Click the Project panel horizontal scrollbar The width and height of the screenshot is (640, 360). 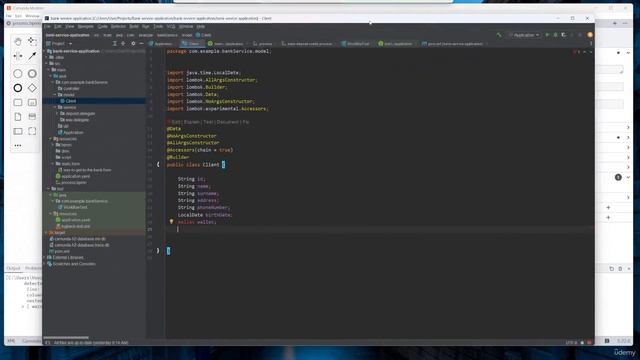click(66, 338)
